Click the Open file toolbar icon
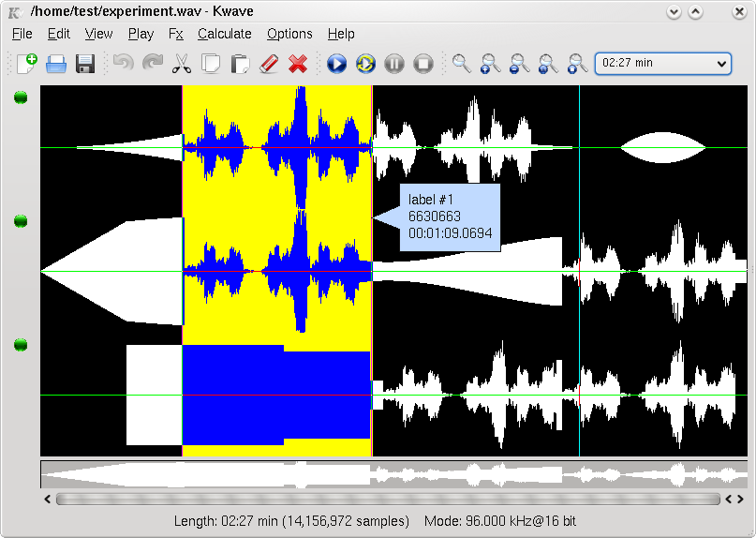This screenshot has height=538, width=756. [56, 64]
